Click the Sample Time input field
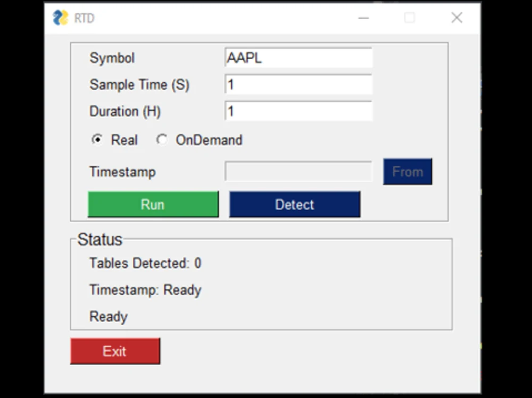The height and width of the screenshot is (398, 532). pos(298,84)
